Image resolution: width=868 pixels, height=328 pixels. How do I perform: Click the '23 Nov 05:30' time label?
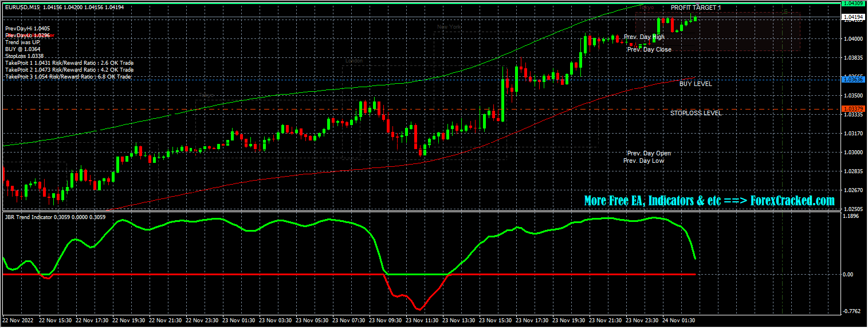click(x=312, y=321)
